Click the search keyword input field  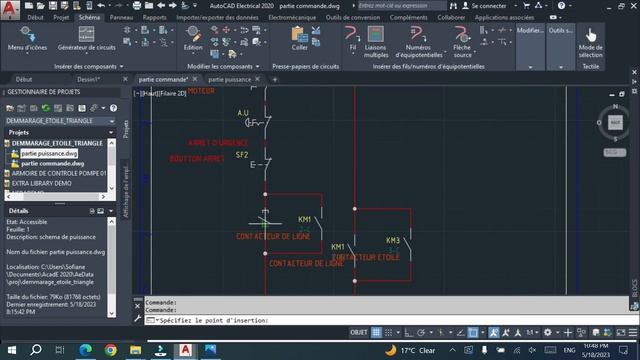[402, 6]
